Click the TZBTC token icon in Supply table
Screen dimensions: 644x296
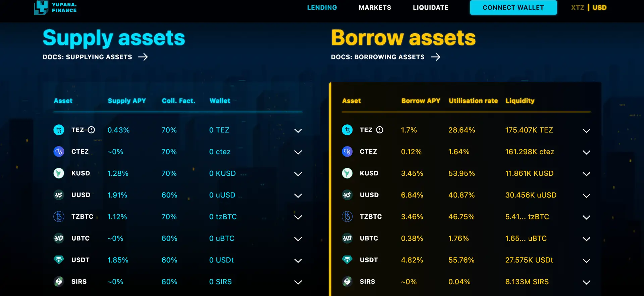[59, 217]
